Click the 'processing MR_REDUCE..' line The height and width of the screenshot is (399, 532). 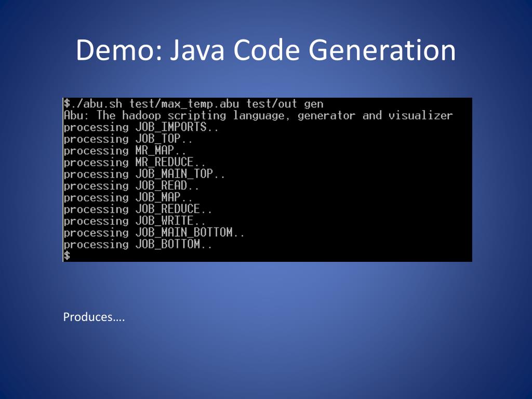click(135, 163)
